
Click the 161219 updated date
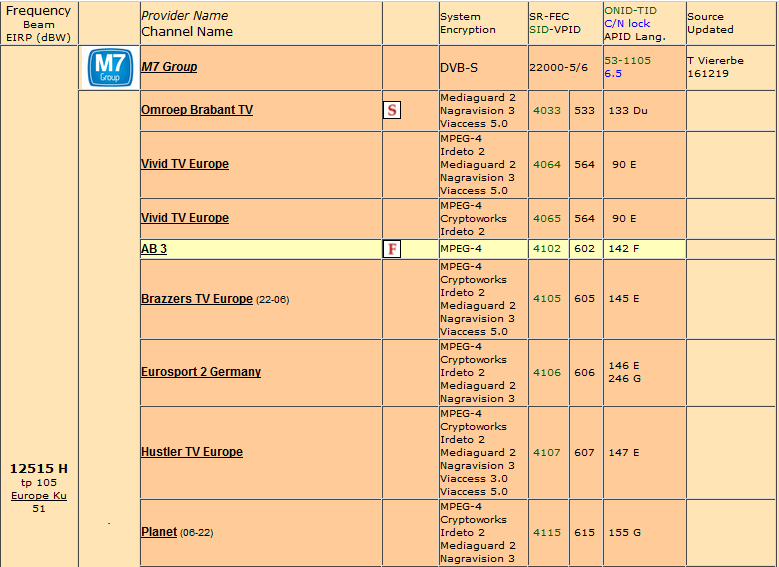tap(708, 74)
